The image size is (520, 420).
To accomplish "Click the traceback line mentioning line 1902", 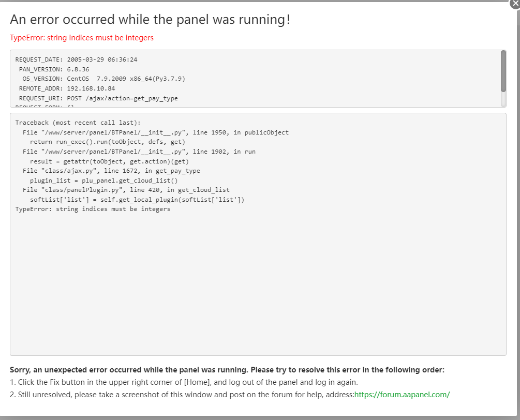I will pyautogui.click(x=139, y=152).
